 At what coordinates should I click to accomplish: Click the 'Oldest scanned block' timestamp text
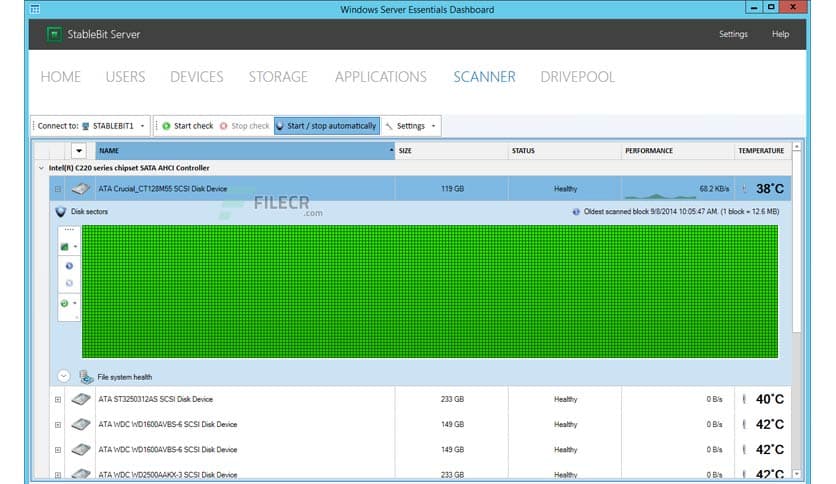pyautogui.click(x=681, y=212)
